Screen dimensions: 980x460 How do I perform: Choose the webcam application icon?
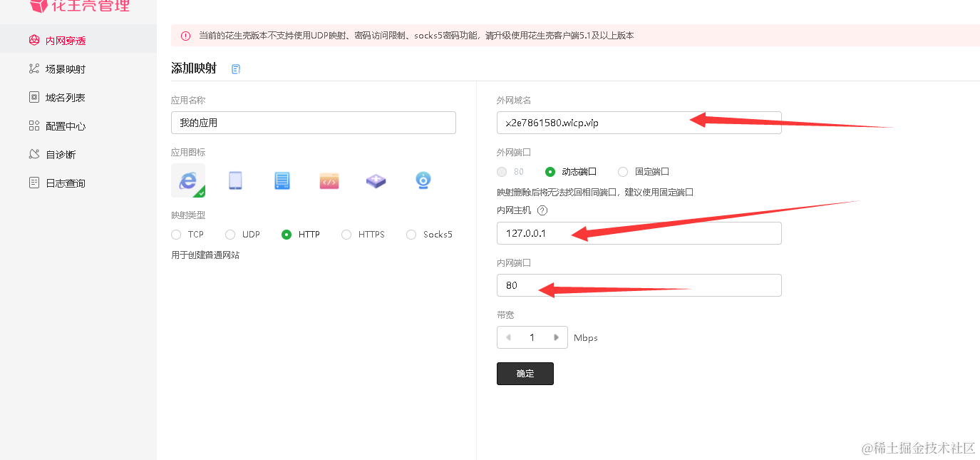tap(423, 180)
